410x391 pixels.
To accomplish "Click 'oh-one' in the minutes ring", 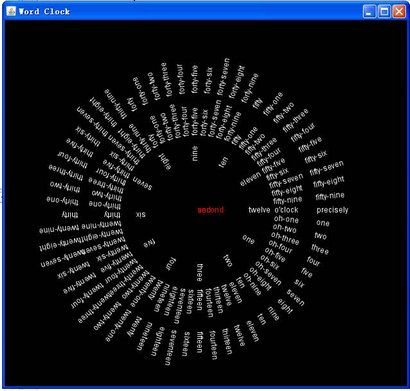I will (x=286, y=219).
